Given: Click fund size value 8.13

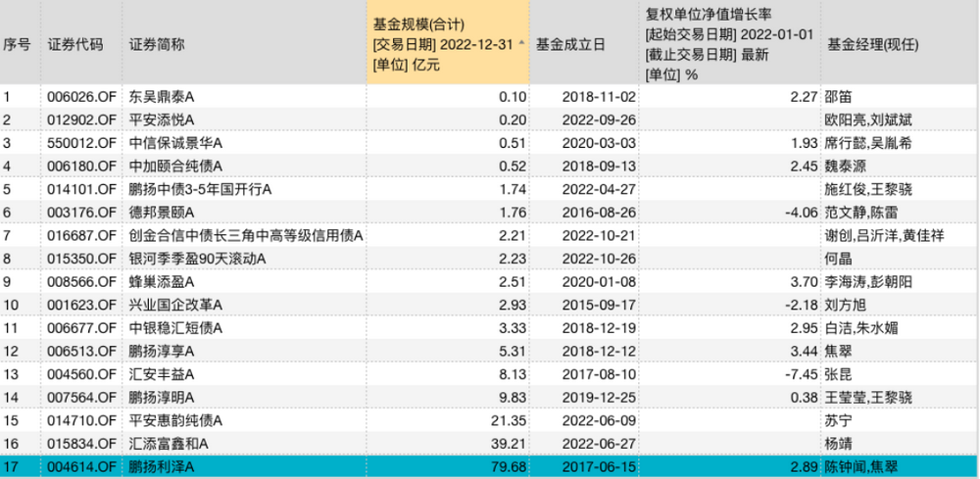Looking at the screenshot, I should (513, 374).
